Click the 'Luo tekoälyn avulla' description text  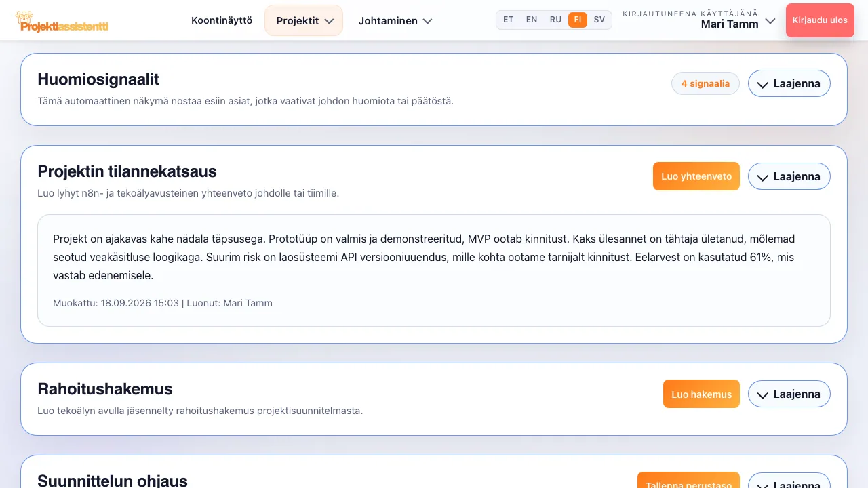click(200, 411)
